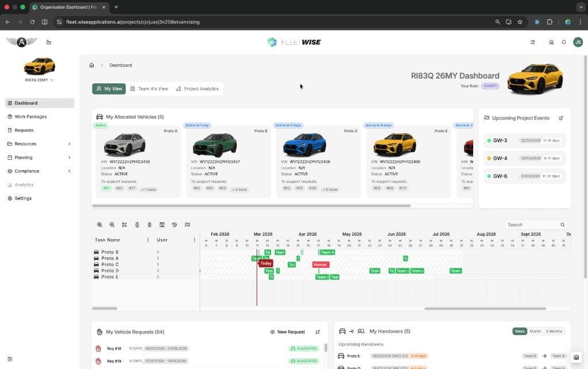Open Analytics in the sidebar
This screenshot has width=588, height=369.
pos(40,184)
